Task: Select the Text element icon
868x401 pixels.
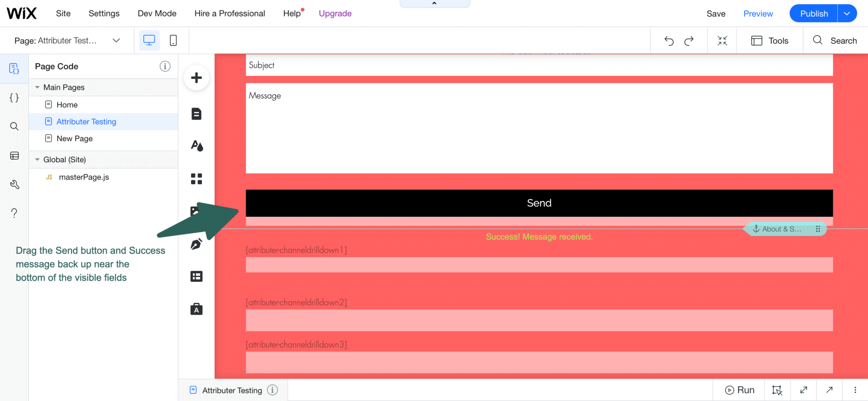Action: (x=196, y=113)
